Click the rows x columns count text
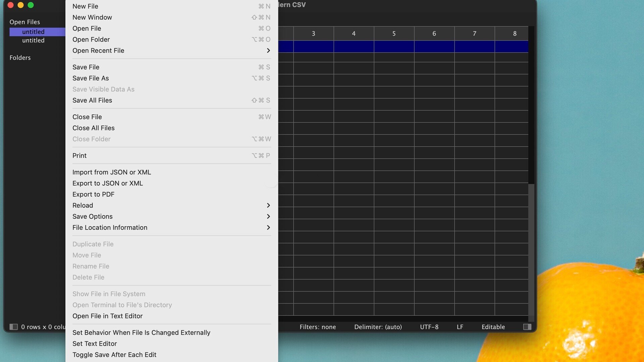Viewport: 644px width, 362px height. (43, 327)
